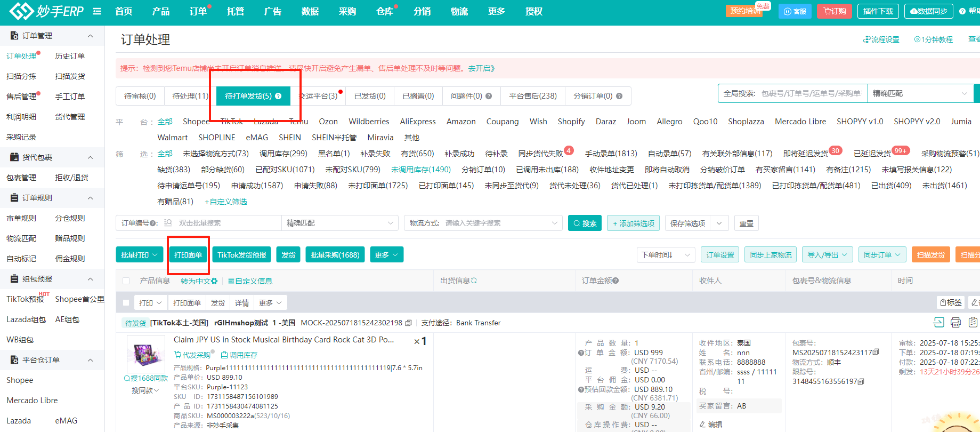Click the orange 扫描发货 button
This screenshot has width=980, height=432.
(931, 255)
